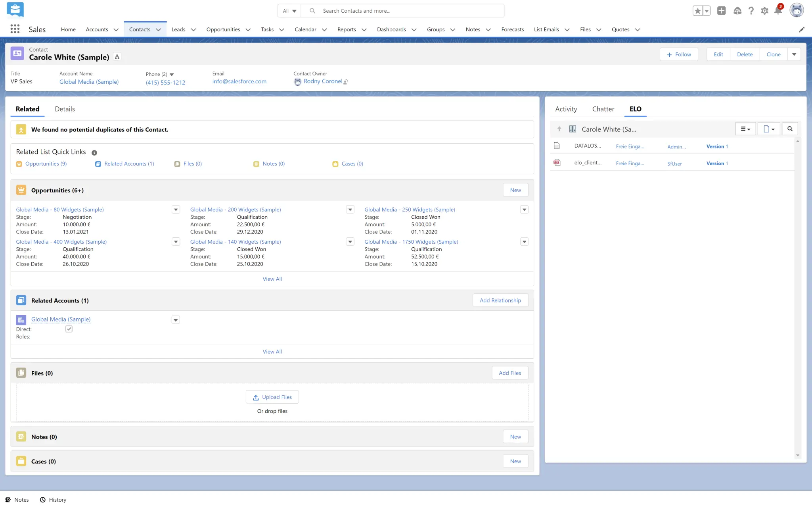The height and width of the screenshot is (508, 812).
Task: Click the Edit button
Action: 718,54
